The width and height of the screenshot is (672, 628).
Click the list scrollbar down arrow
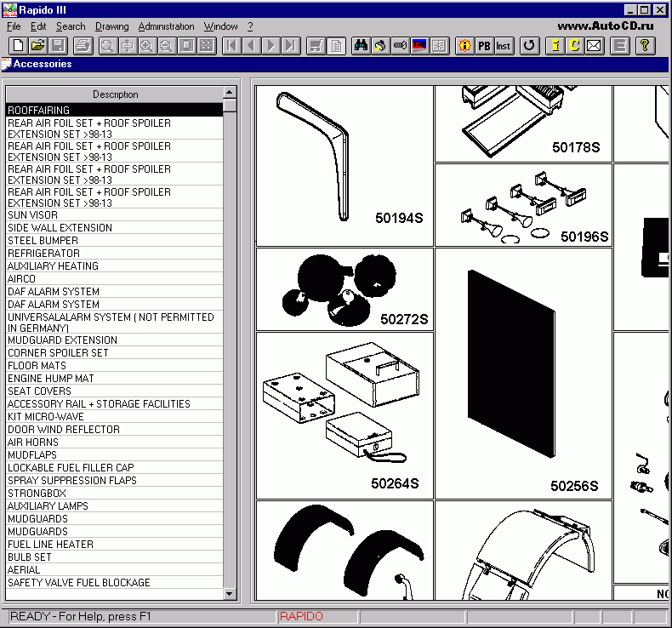[x=230, y=594]
